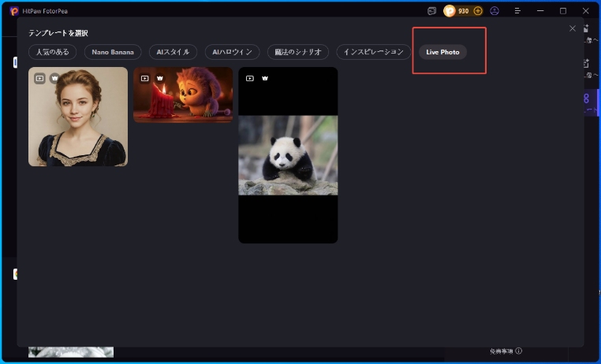Screen dimensions: 601x364
Task: Select the 人気のある category tab
Action: click(x=54, y=52)
